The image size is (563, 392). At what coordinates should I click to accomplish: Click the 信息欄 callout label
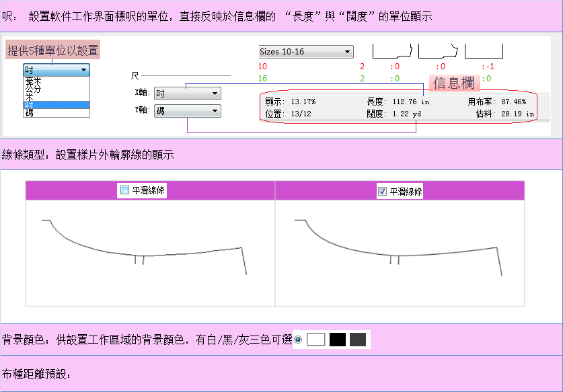click(x=454, y=83)
